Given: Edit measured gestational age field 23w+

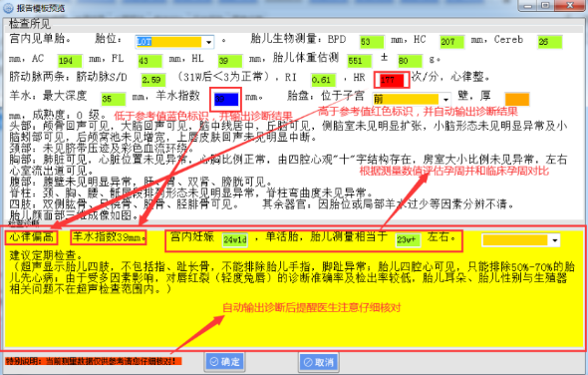Looking at the screenshot, I should (408, 239).
